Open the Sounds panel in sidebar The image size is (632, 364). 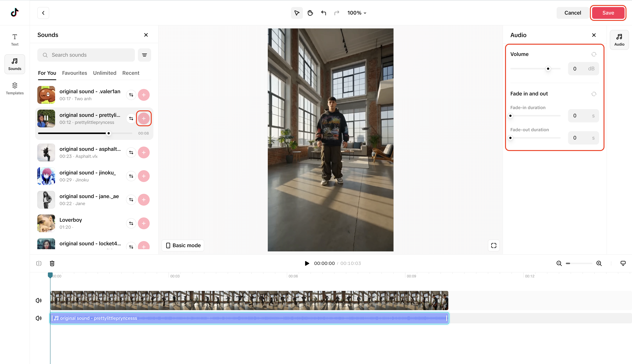click(x=15, y=64)
